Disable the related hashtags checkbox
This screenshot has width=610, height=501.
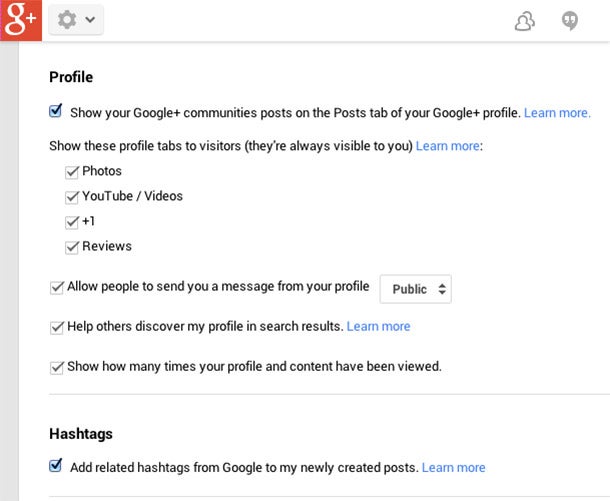pos(56,465)
